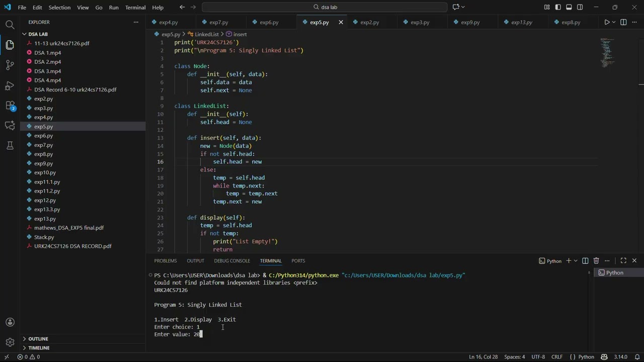This screenshot has width=644, height=362.
Task: Open Explorer Views and More Actions ellipsis
Action: [x=136, y=22]
